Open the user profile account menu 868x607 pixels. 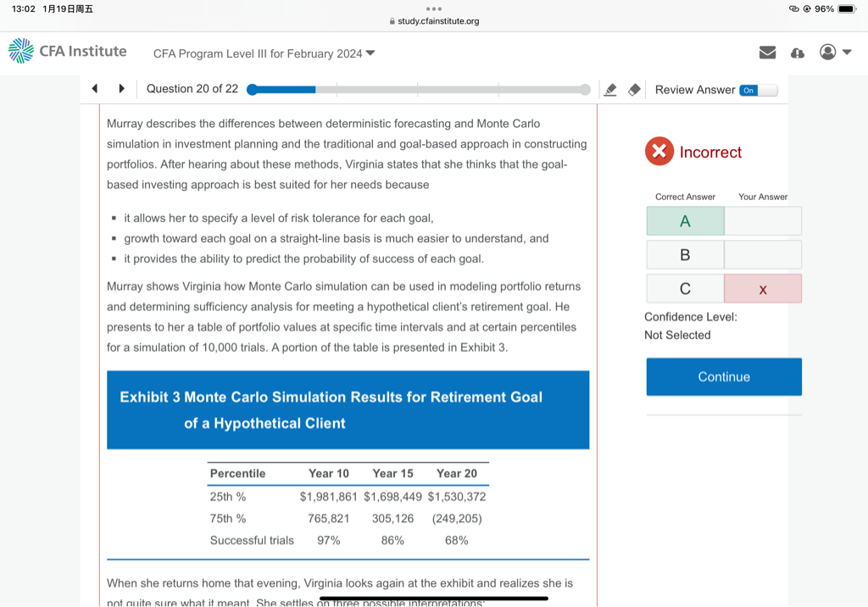click(834, 53)
